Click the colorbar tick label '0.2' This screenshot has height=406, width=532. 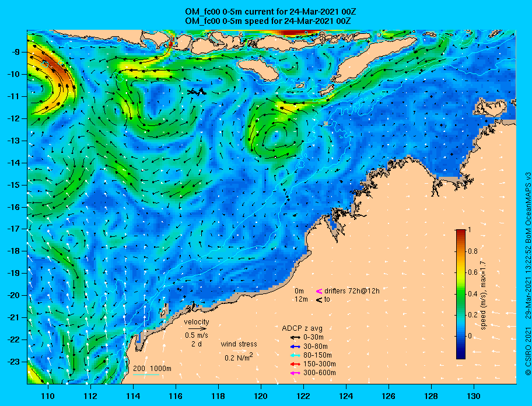coord(473,315)
